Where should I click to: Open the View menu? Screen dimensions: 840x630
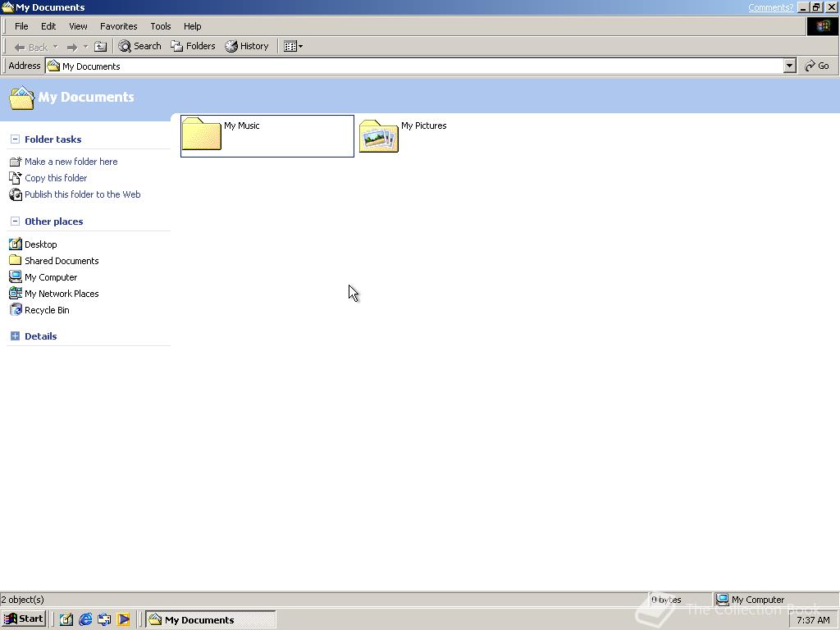pos(78,26)
